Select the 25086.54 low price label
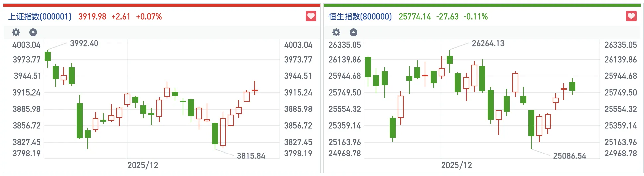Image resolution: width=644 pixels, height=176 pixels. pyautogui.click(x=569, y=156)
